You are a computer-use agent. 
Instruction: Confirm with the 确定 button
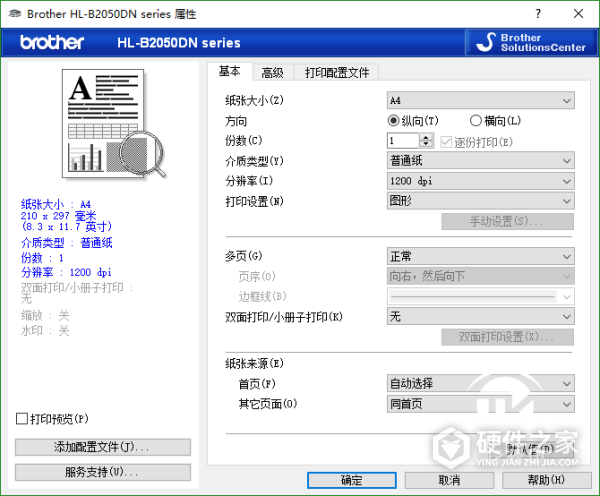point(352,480)
